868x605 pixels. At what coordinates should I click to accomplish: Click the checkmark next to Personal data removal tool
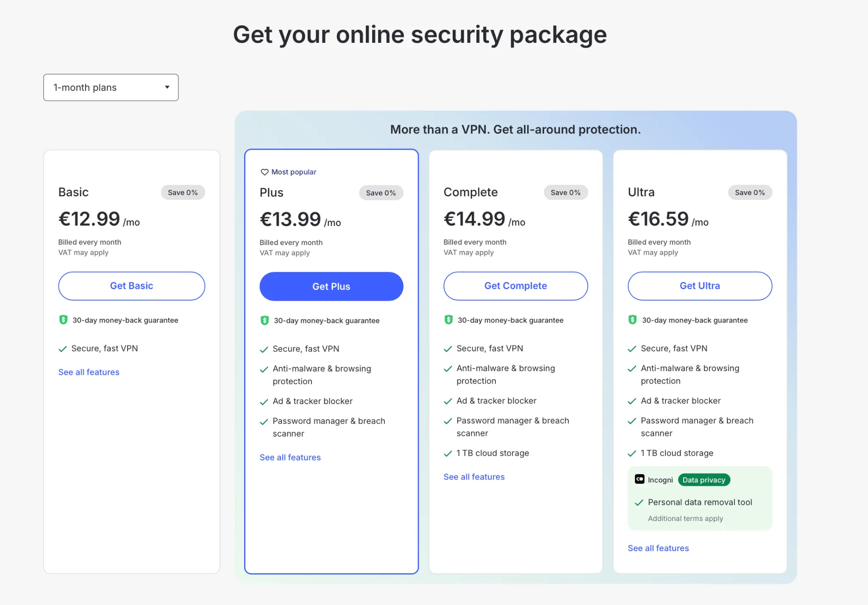pyautogui.click(x=639, y=503)
